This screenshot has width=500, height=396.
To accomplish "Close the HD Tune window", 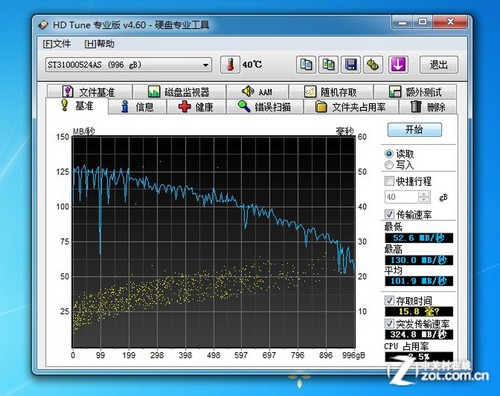I will tap(450, 22).
